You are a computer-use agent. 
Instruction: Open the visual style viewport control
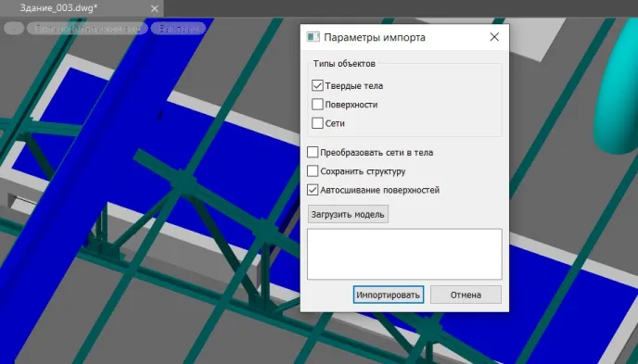[178, 29]
